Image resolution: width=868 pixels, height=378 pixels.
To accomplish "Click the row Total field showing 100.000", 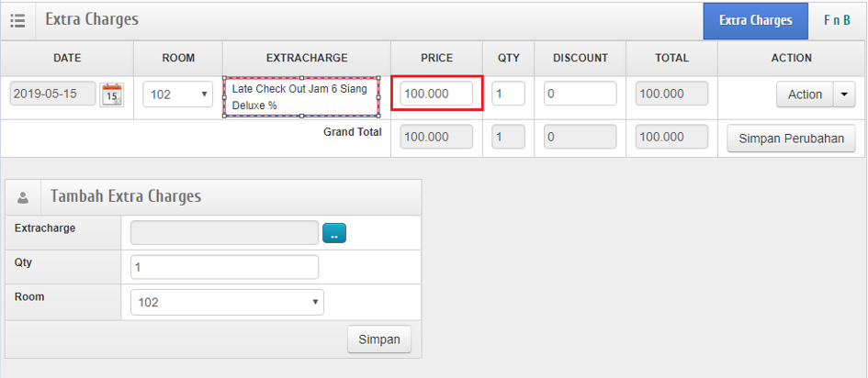I will pyautogui.click(x=671, y=94).
